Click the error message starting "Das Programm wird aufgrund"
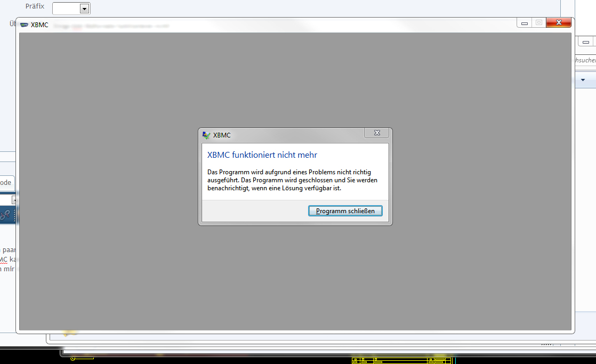The width and height of the screenshot is (596, 364). (x=292, y=180)
